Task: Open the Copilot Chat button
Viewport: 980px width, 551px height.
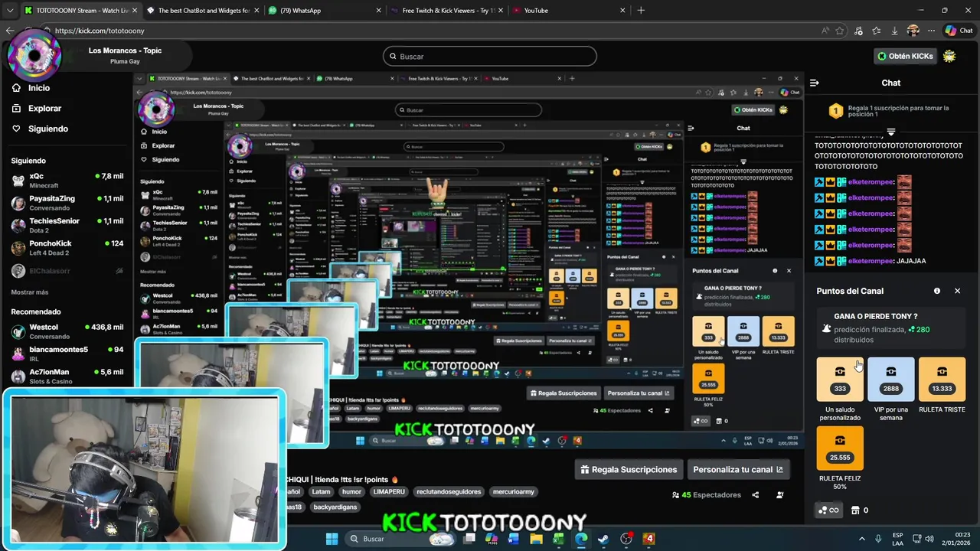Action: pyautogui.click(x=959, y=31)
